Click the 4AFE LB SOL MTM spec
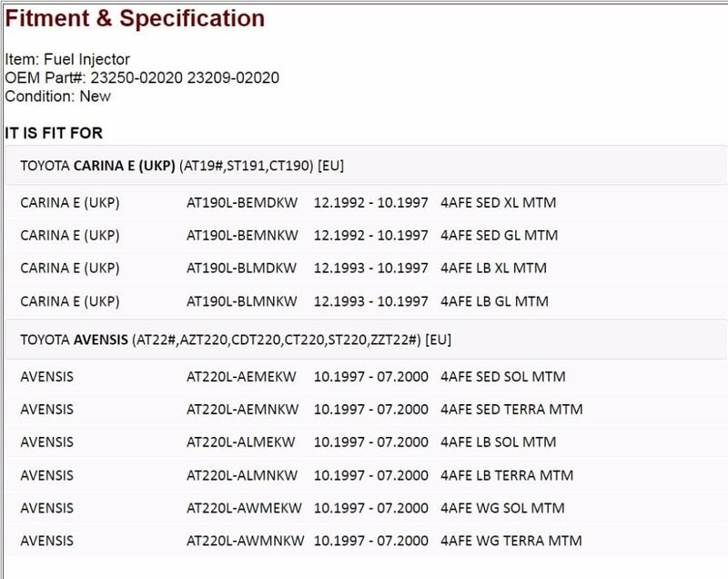The image size is (728, 579). [x=498, y=442]
